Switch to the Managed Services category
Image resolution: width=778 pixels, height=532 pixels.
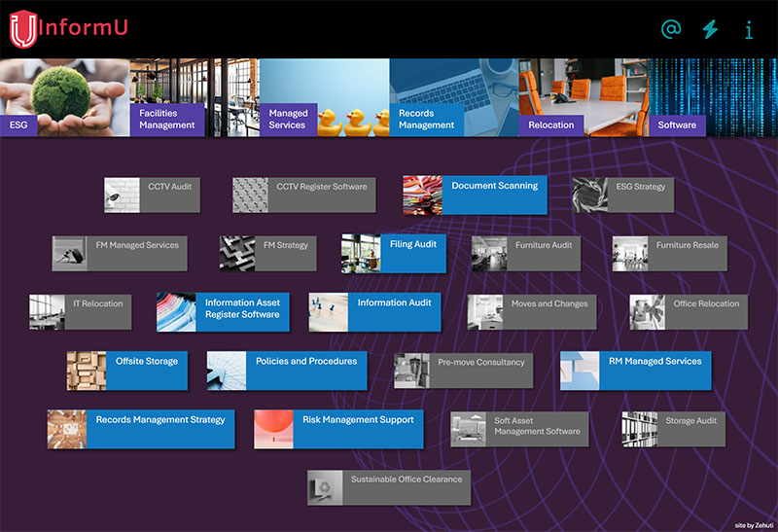click(287, 119)
